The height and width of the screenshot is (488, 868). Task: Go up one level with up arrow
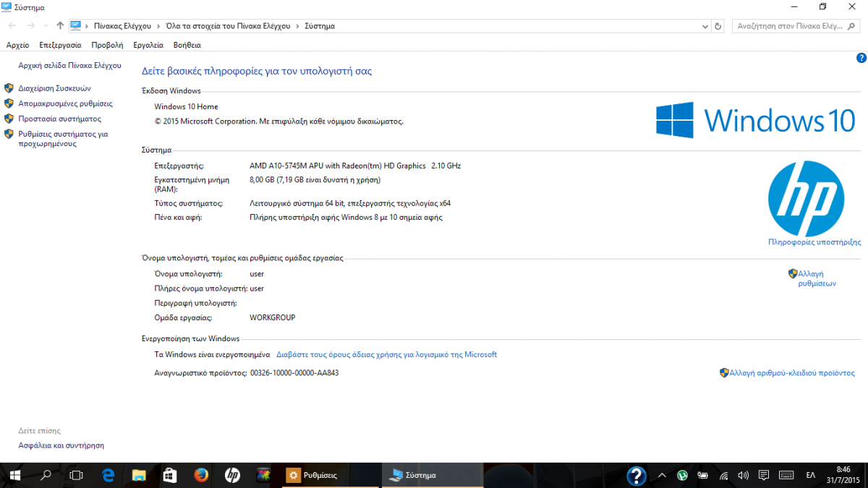click(60, 26)
